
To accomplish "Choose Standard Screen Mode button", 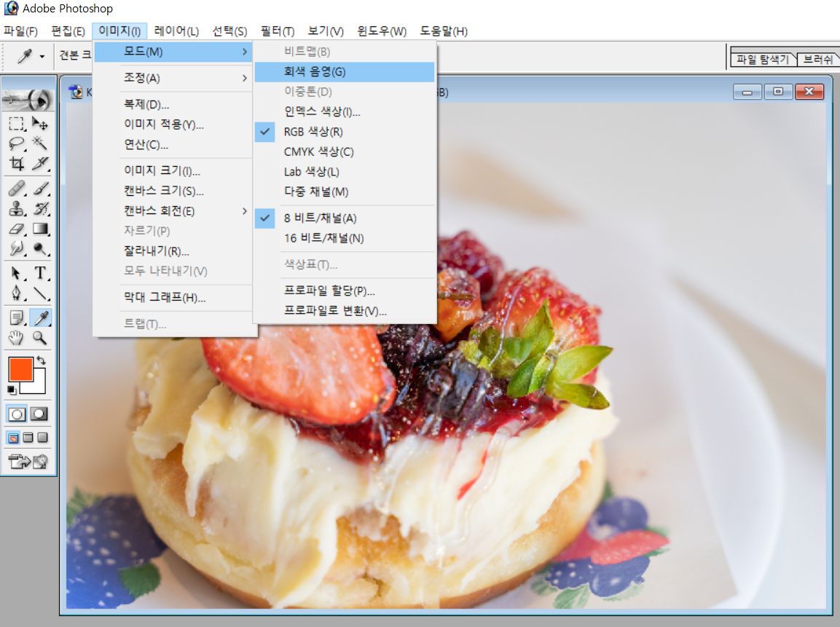I will (13, 438).
